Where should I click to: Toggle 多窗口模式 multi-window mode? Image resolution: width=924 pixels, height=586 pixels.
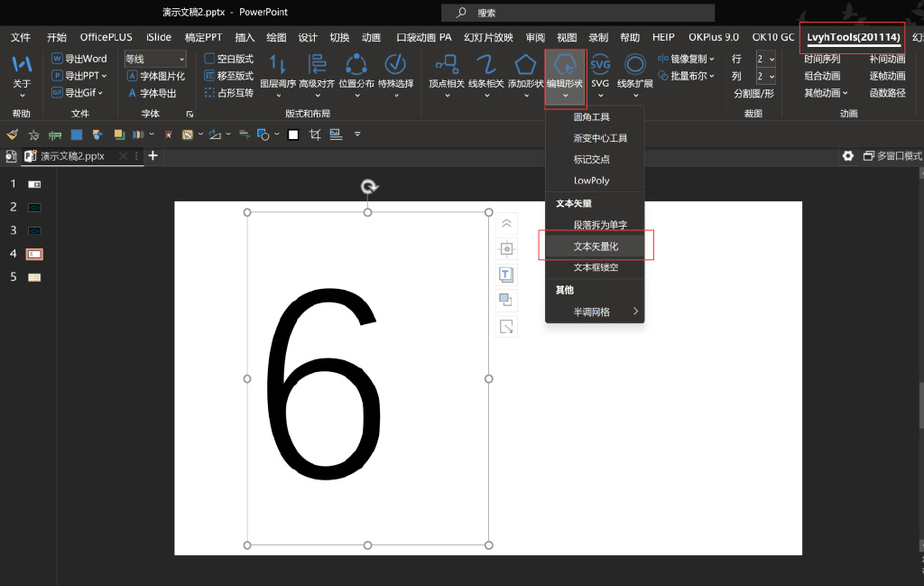coord(892,155)
